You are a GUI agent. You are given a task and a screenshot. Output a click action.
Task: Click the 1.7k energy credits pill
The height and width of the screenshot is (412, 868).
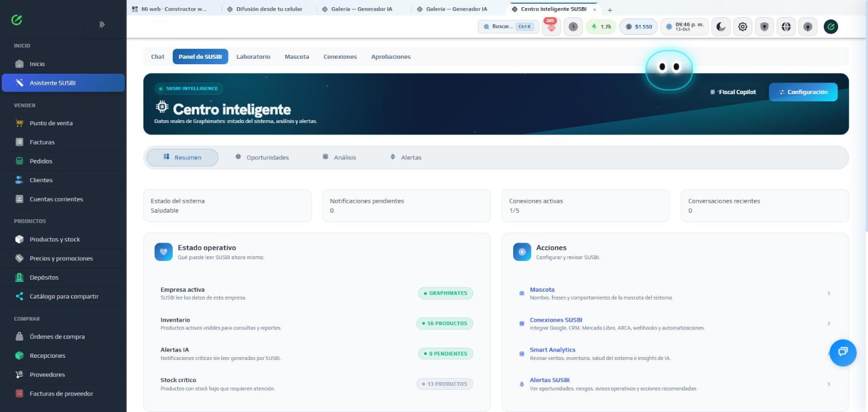click(x=601, y=27)
